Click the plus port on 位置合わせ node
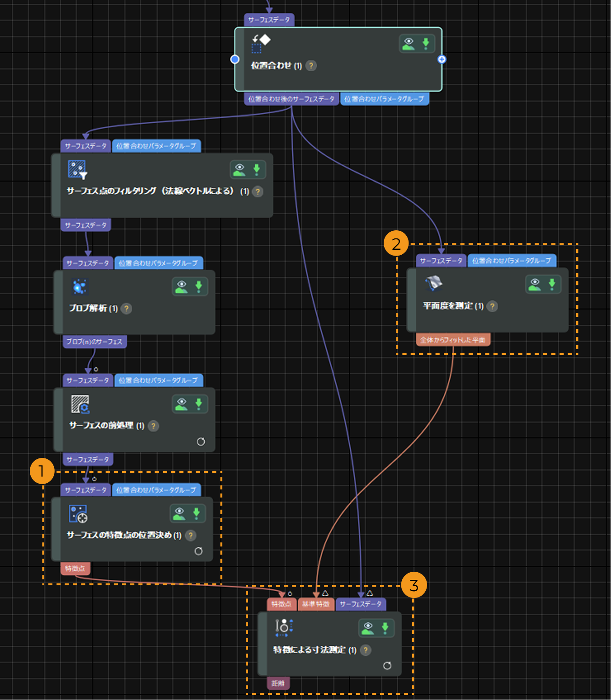The image size is (611, 700). 442,60
